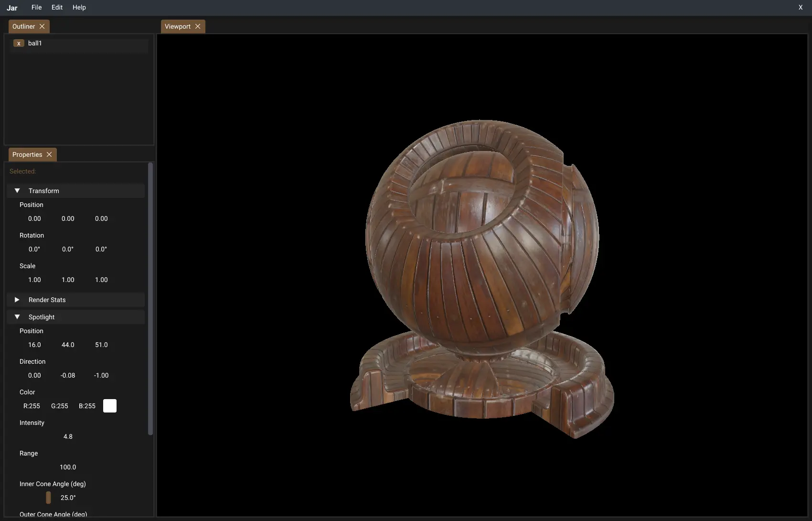This screenshot has height=521, width=812.
Task: Click the wooden ball in the viewport
Action: [482, 239]
